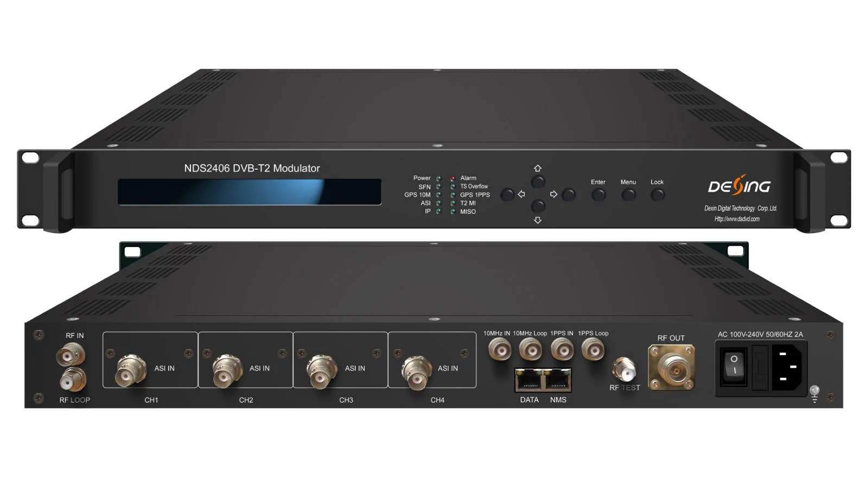Click the GPS 10M status LED
Image resolution: width=868 pixels, height=477 pixels.
point(438,195)
